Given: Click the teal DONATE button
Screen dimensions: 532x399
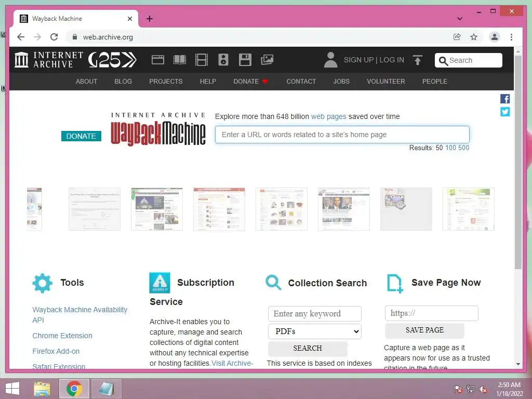Looking at the screenshot, I should (x=81, y=136).
